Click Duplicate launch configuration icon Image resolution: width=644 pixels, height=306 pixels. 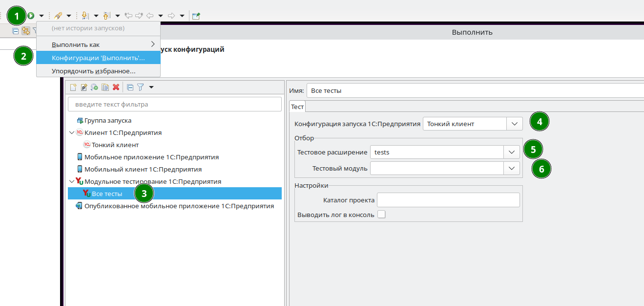(105, 87)
